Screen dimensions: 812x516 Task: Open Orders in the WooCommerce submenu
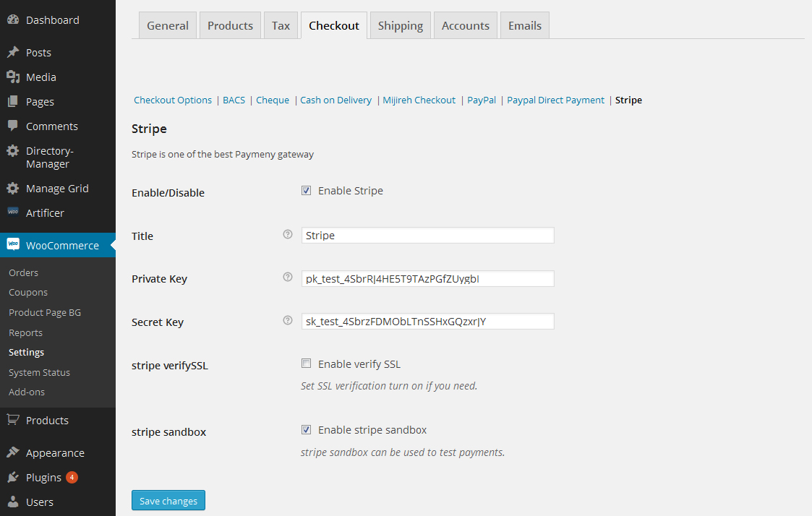(x=23, y=272)
